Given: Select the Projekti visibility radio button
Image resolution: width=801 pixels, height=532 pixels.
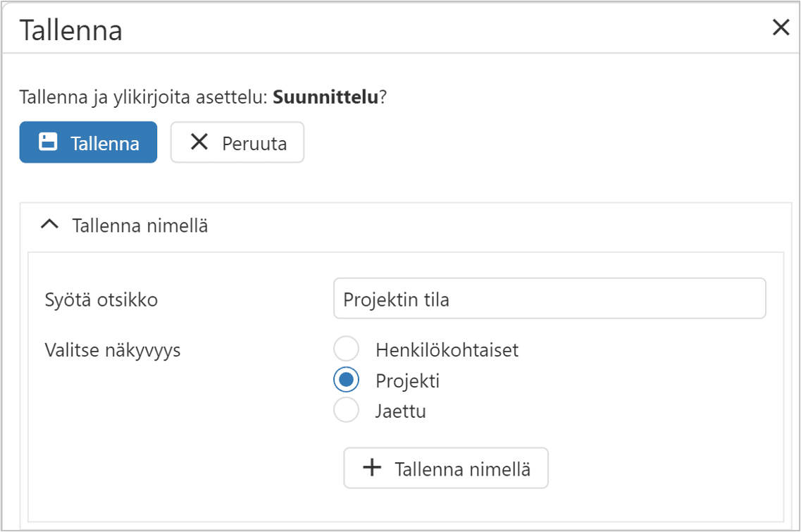Looking at the screenshot, I should point(346,381).
